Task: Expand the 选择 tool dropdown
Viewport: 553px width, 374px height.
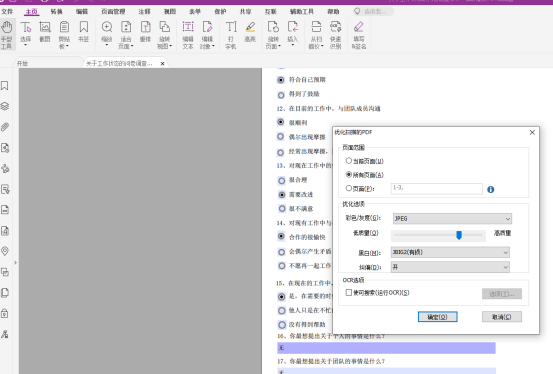Action: 25,45
